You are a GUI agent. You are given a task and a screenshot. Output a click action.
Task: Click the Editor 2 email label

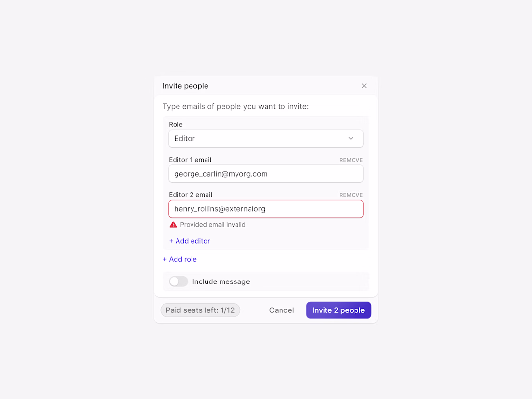pyautogui.click(x=191, y=195)
